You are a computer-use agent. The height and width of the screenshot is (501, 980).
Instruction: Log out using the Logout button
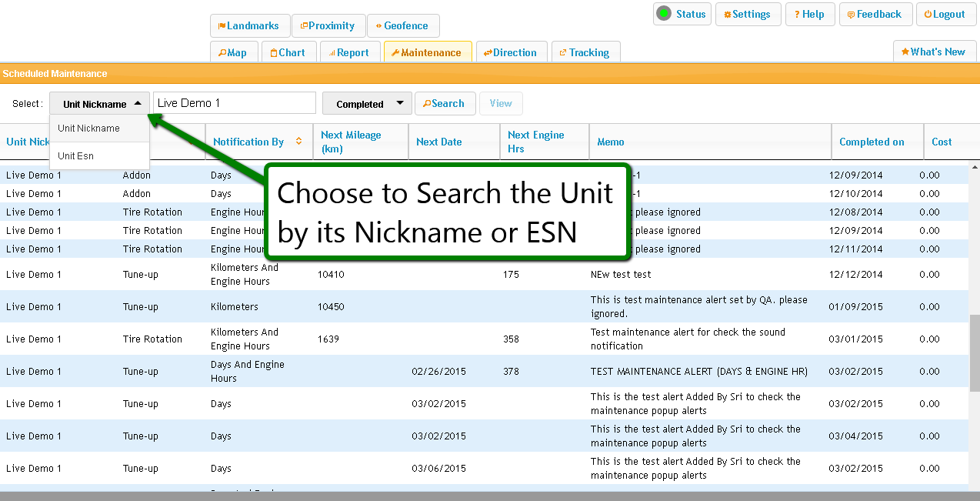(945, 15)
